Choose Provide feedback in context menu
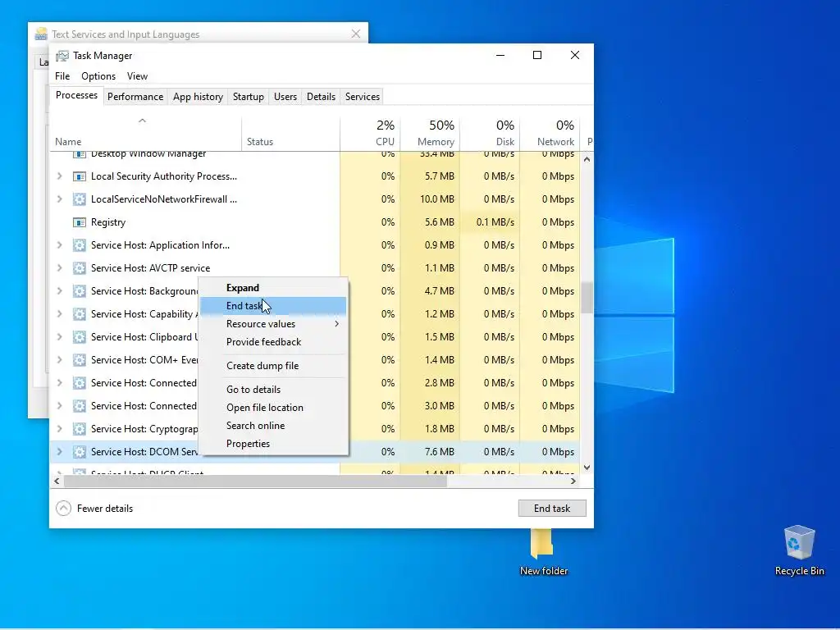This screenshot has height=630, width=840. pyautogui.click(x=273, y=342)
